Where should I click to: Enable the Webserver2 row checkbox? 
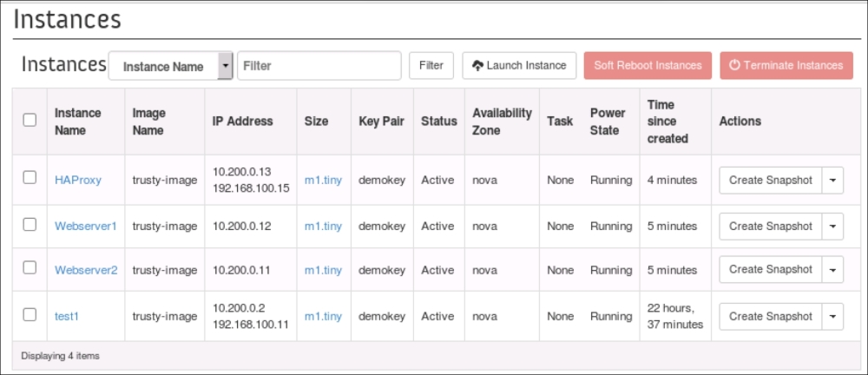(30, 267)
